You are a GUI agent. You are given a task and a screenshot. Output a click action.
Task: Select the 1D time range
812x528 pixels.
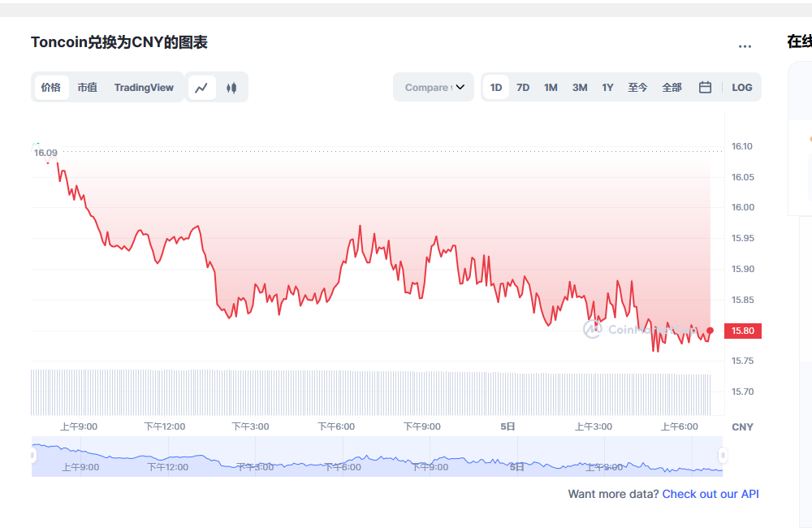coord(496,88)
